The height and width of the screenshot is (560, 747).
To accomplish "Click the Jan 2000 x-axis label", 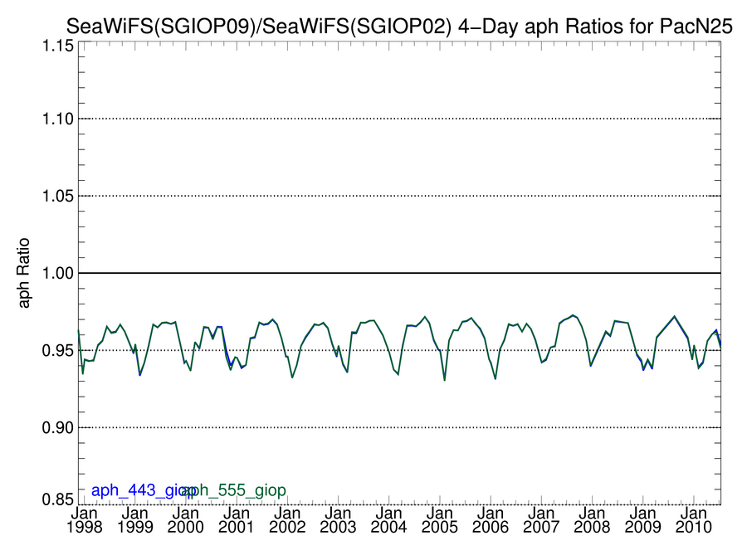I will click(186, 520).
